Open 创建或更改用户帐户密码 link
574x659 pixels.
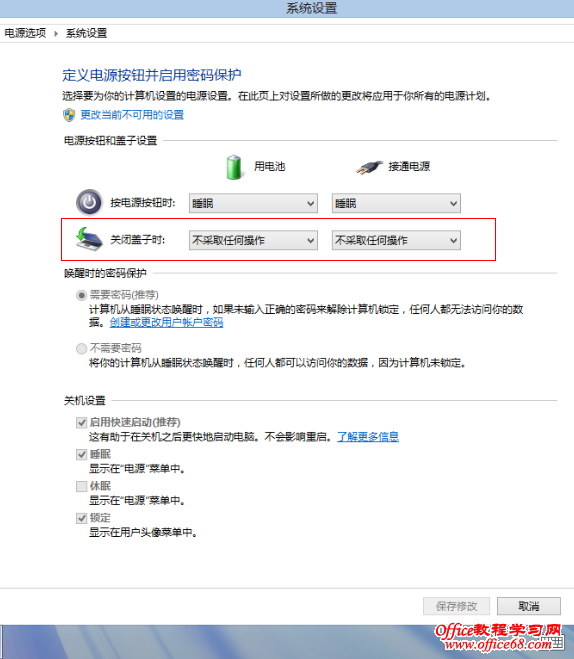coord(166,322)
